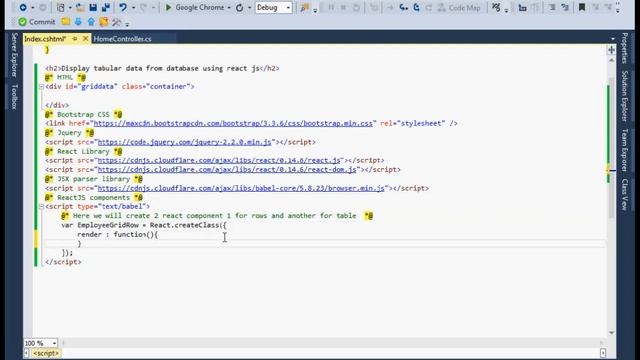Screen dimensions: 640x360
Task: Click the uncomment lines icon
Action: [x=565, y=7]
